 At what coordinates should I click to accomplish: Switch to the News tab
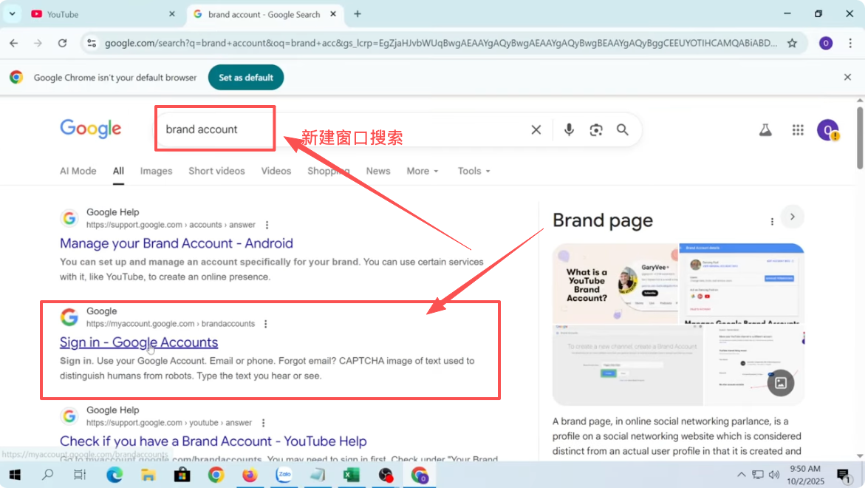pyautogui.click(x=379, y=172)
